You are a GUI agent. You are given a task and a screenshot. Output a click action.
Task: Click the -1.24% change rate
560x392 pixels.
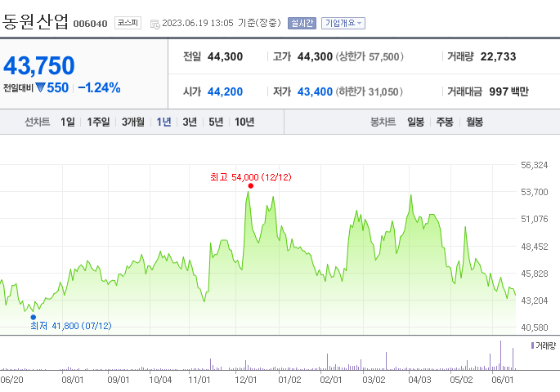(x=99, y=87)
